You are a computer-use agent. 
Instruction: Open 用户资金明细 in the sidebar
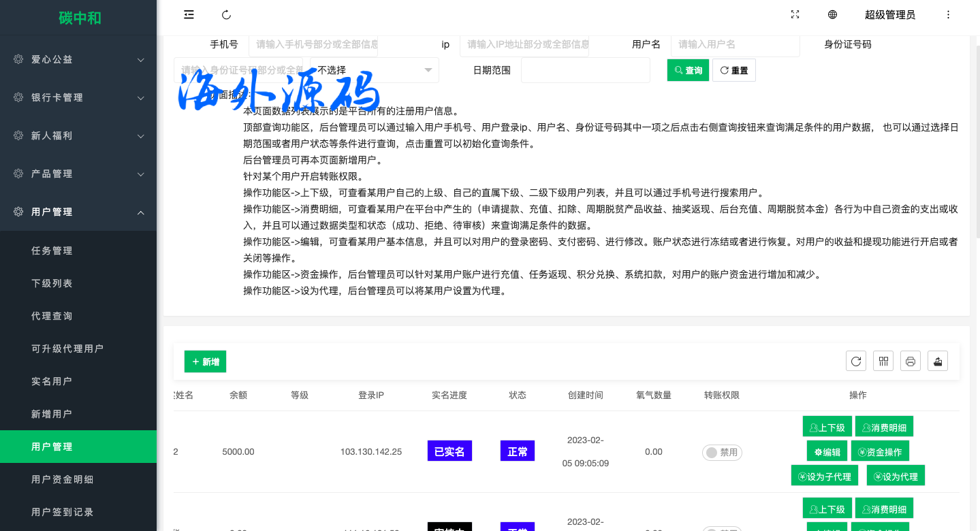(x=63, y=479)
